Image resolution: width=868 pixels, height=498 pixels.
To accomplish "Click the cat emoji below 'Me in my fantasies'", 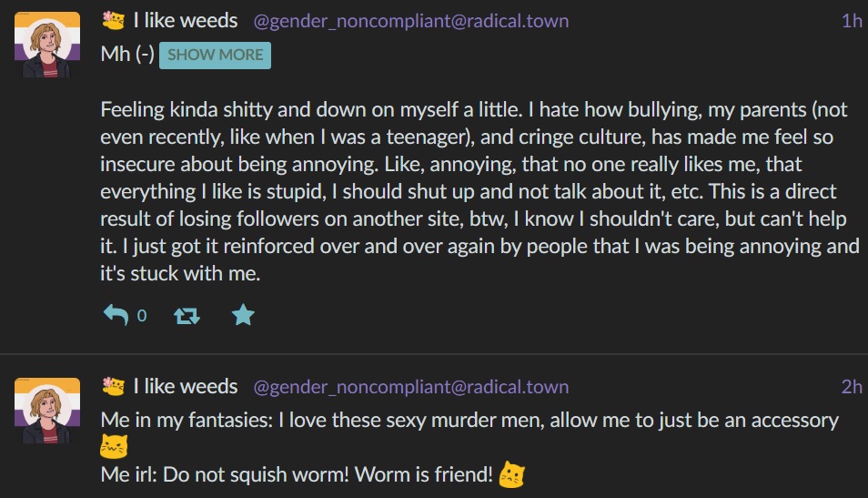I will click(114, 446).
